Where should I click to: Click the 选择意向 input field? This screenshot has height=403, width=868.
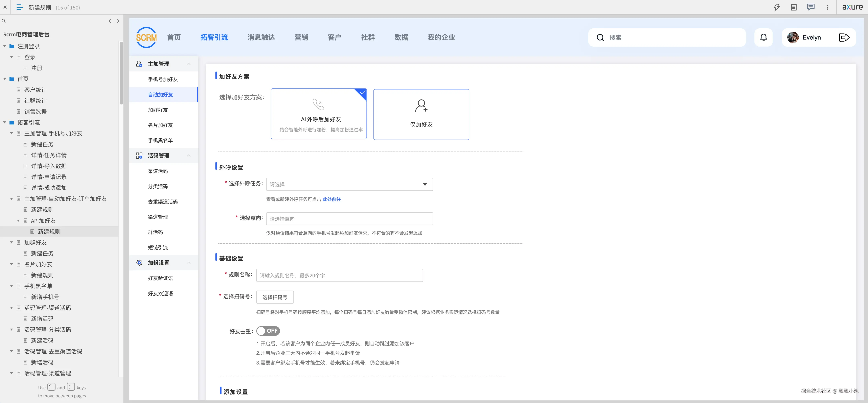tap(349, 219)
